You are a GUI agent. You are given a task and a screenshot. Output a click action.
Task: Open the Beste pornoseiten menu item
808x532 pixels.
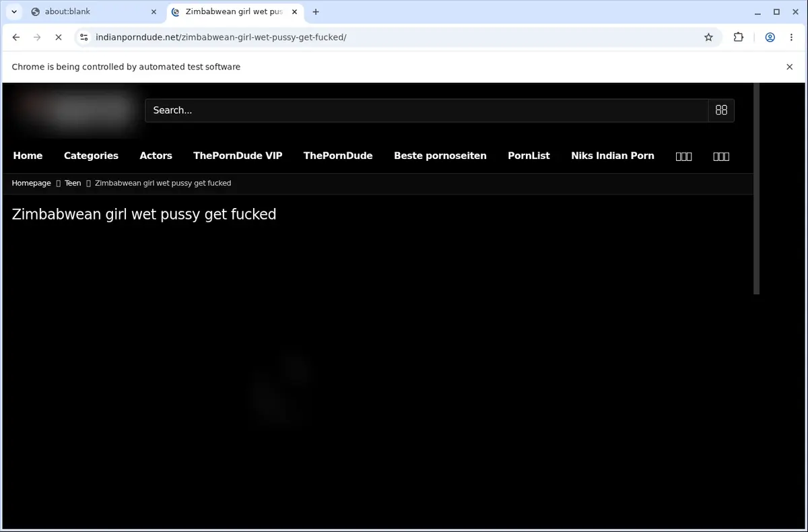coord(440,156)
